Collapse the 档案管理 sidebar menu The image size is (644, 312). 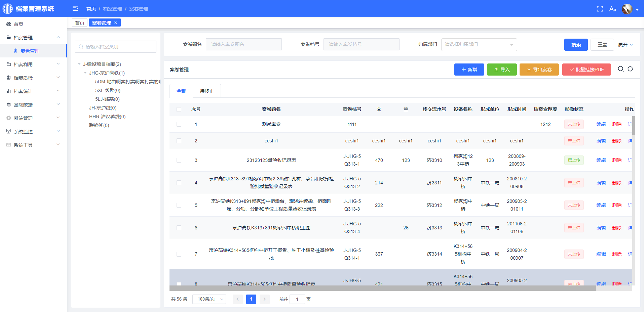(x=58, y=37)
